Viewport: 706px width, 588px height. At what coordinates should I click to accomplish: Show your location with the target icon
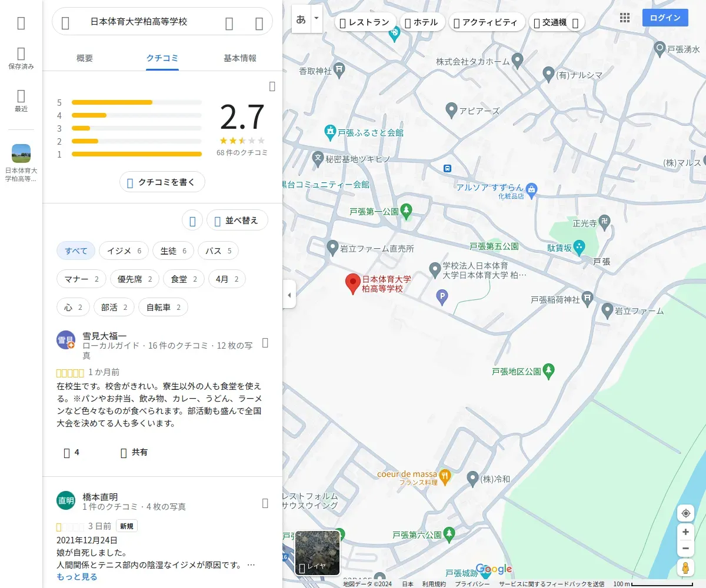685,513
